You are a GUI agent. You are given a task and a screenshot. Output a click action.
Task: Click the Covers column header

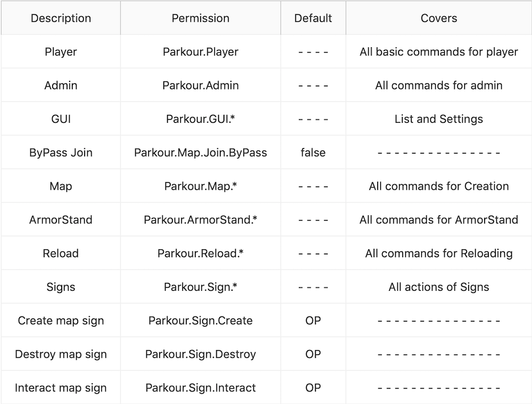(x=439, y=18)
